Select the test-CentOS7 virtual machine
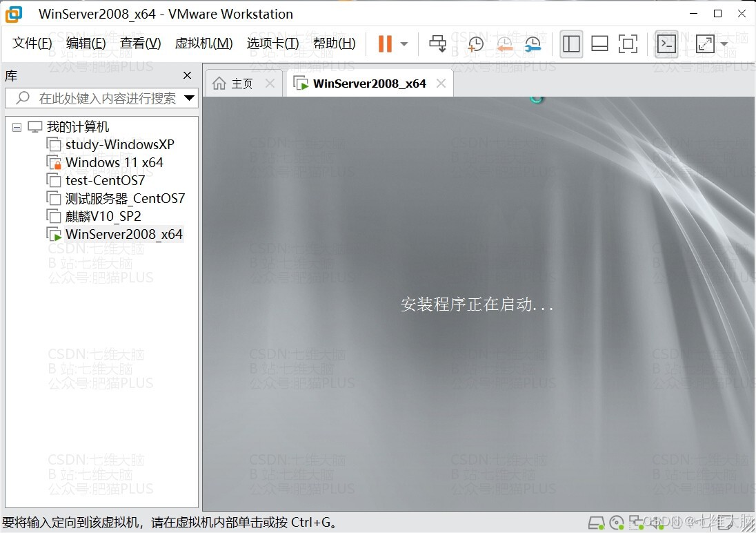Viewport: 756px width, 533px height. click(x=105, y=180)
